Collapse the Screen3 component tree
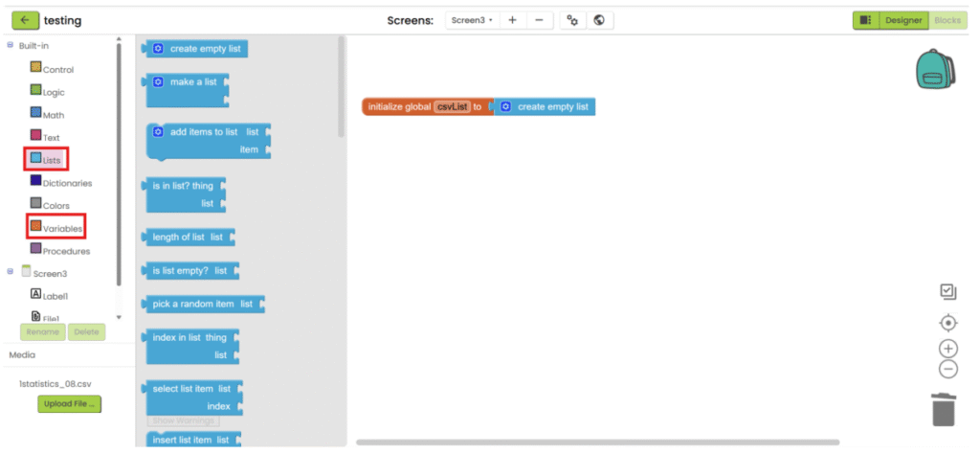This screenshot has width=980, height=454. [11, 273]
